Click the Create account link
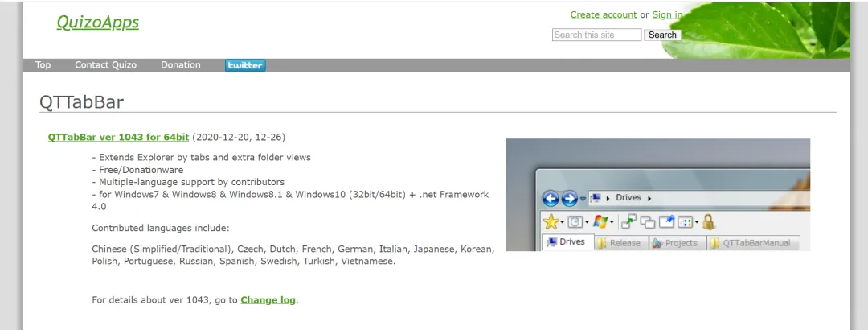The height and width of the screenshot is (330, 868). point(604,15)
